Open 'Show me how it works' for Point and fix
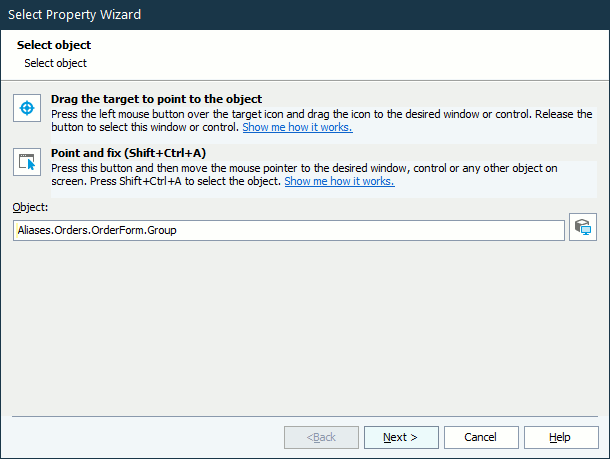Viewport: 610px width, 459px height. click(x=339, y=182)
